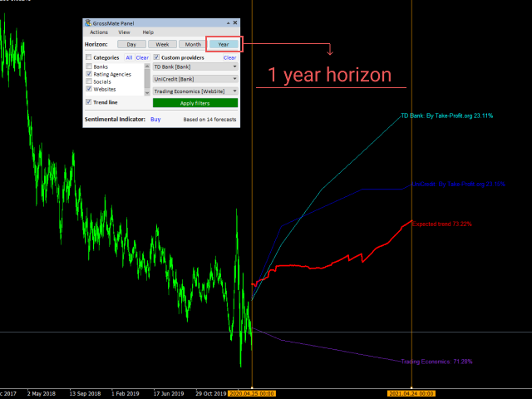Select the Month horizon
Viewport: 532px width, 399px height.
click(193, 44)
